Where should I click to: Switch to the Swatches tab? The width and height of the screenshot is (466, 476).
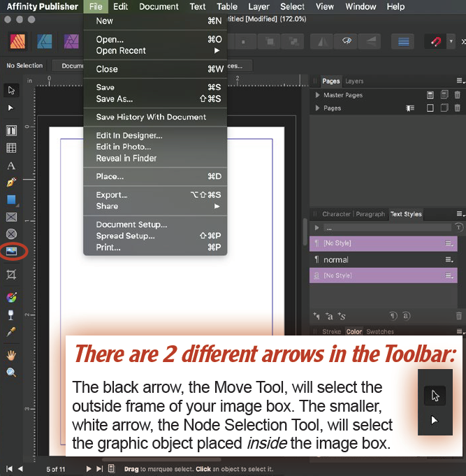[380, 332]
